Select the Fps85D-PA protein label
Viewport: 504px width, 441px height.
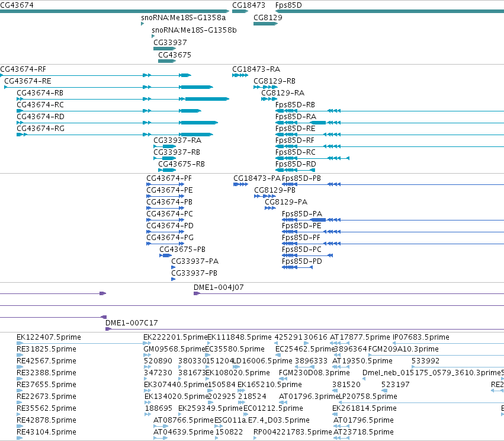[302, 214]
